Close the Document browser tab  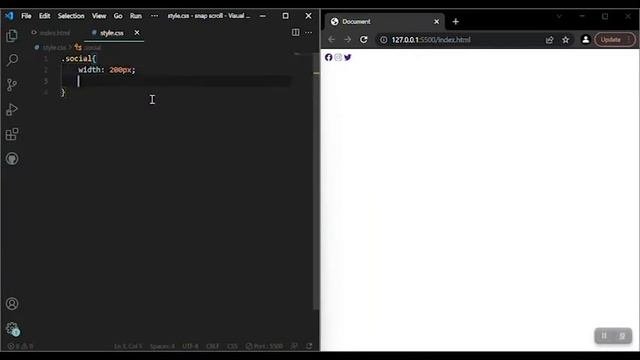click(x=436, y=22)
